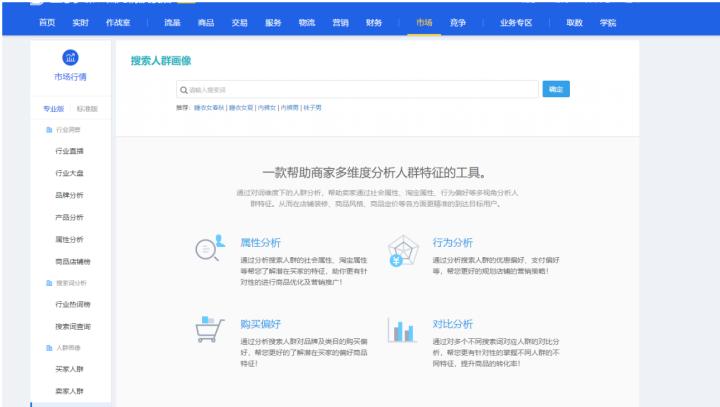The height and width of the screenshot is (407, 720).
Task: Click the 属性分析 magnifier-person icon
Action: tap(210, 248)
